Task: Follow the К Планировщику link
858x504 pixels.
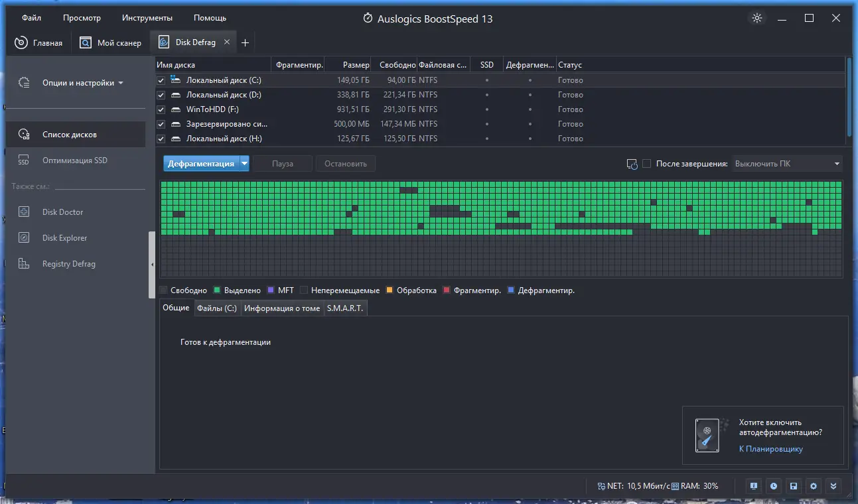Action: [x=771, y=449]
